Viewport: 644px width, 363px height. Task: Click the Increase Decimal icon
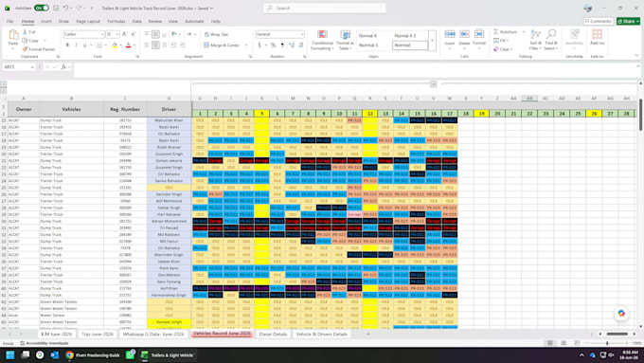pyautogui.click(x=292, y=45)
